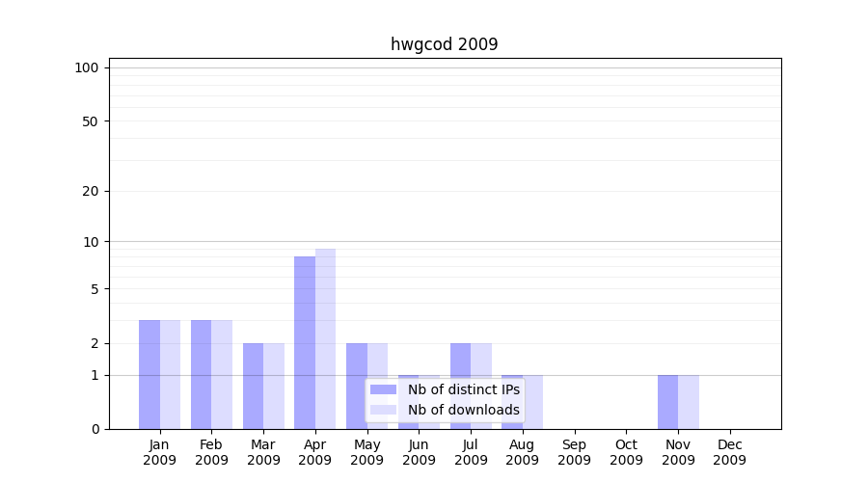Click the 'Dec 2009' x-axis label

coord(729,452)
